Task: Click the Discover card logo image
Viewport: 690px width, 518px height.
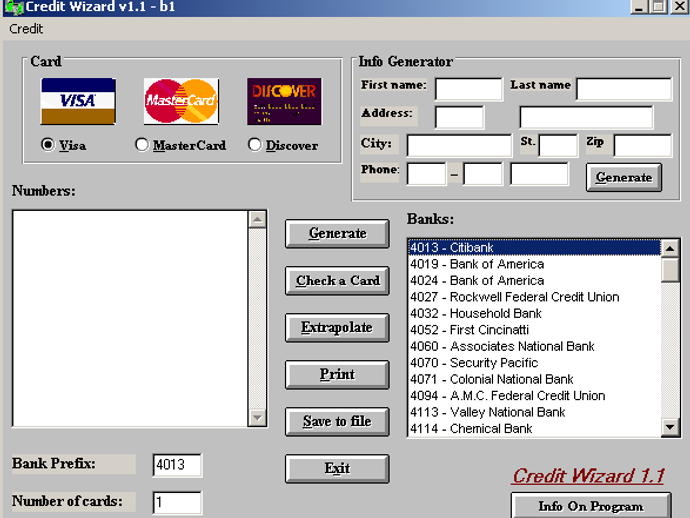Action: coord(284,101)
